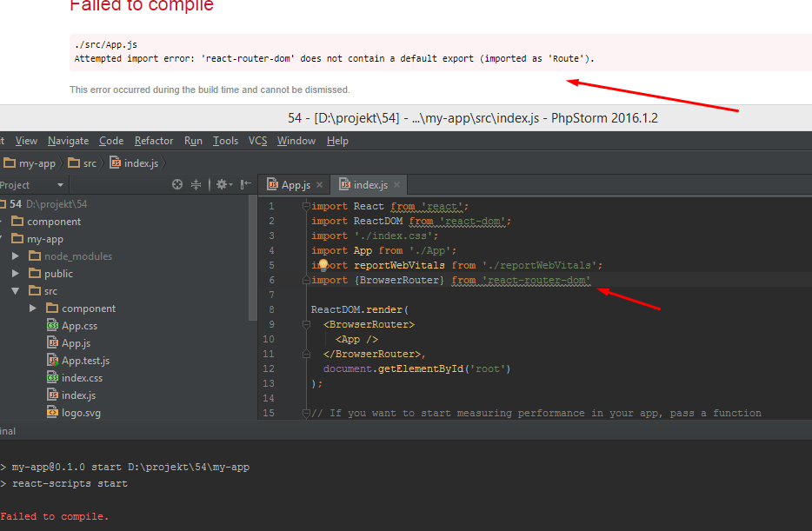
Task: Toggle code fold marker on line 11
Action: click(x=306, y=354)
